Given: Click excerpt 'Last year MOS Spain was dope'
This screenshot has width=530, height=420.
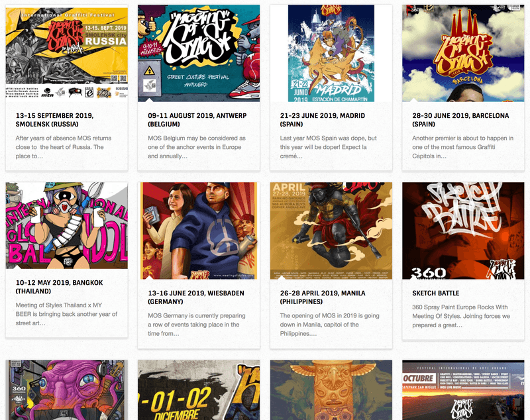Looking at the screenshot, I should tap(328, 147).
